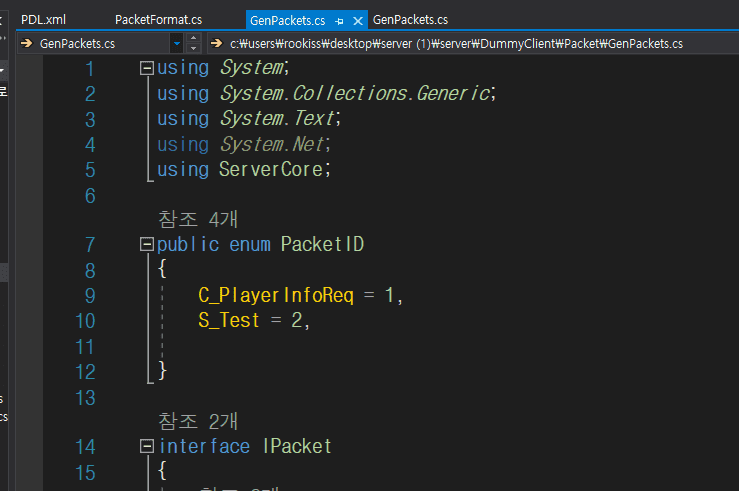The width and height of the screenshot is (739, 491).
Task: Switch to the PacketFormat.cs tab
Action: click(158, 19)
